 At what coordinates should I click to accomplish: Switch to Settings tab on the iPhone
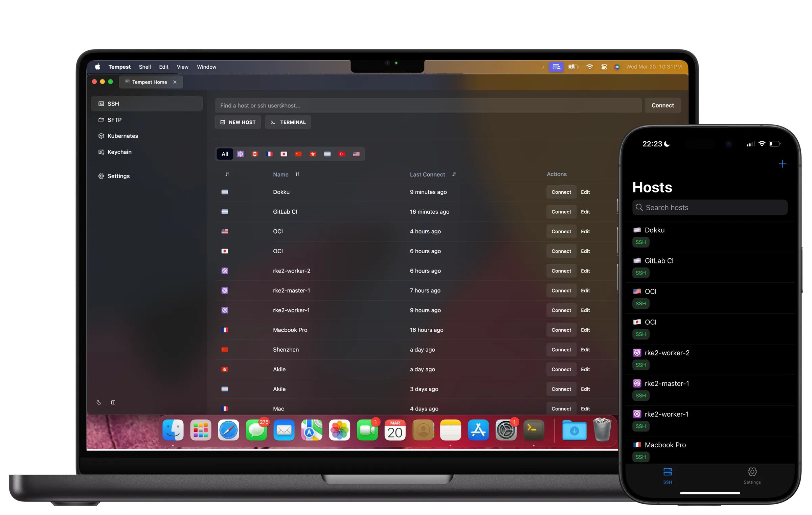pos(752,476)
